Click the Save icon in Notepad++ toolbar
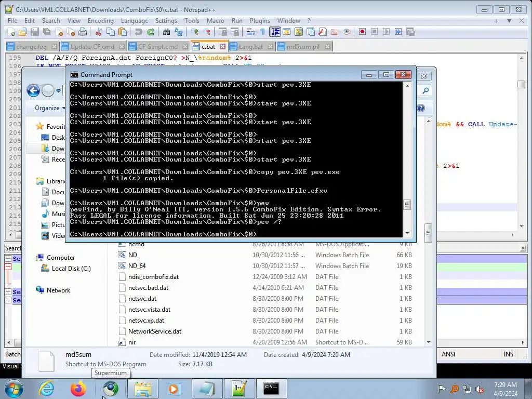Viewport: 532px width, 399px height. tap(35, 32)
